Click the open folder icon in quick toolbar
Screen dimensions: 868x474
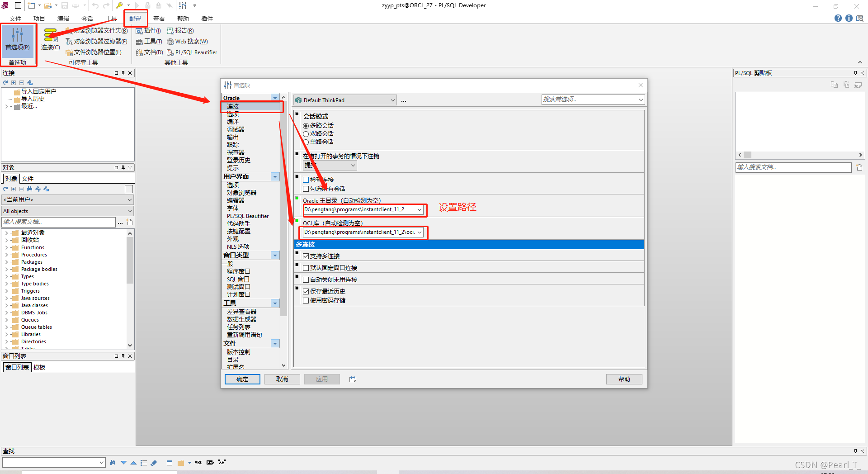(47, 5)
